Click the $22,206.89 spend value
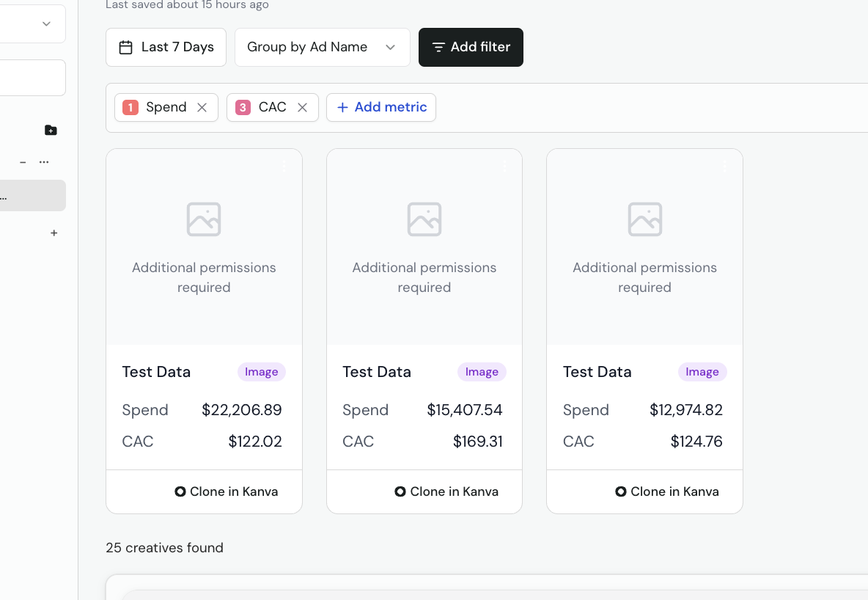Image resolution: width=868 pixels, height=600 pixels. coord(241,410)
